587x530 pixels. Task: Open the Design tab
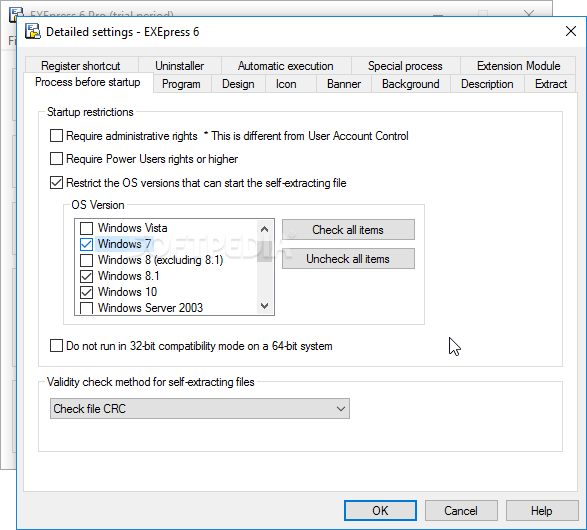[238, 84]
